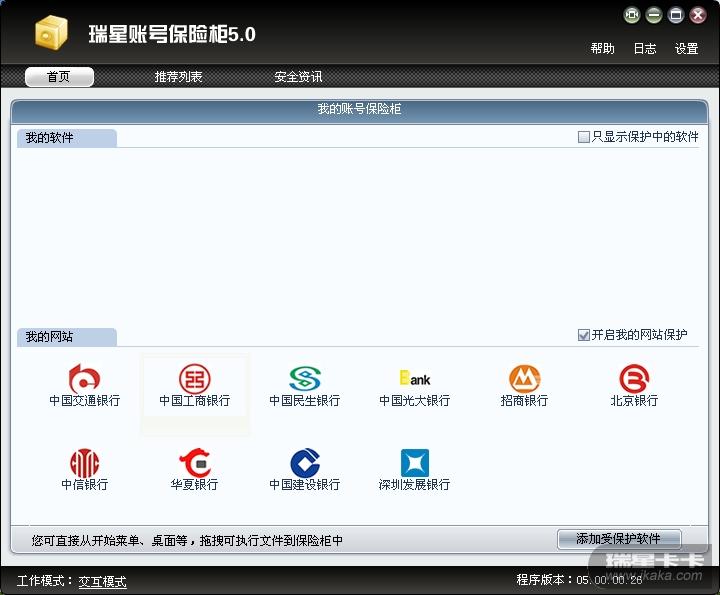The image size is (720, 595).
Task: Open the 北京银行 bank icon
Action: click(634, 378)
